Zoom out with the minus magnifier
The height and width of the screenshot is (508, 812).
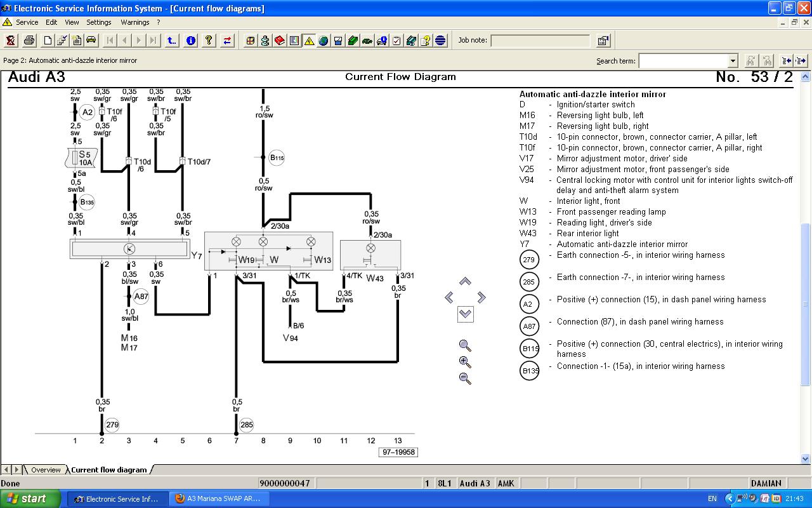(465, 378)
